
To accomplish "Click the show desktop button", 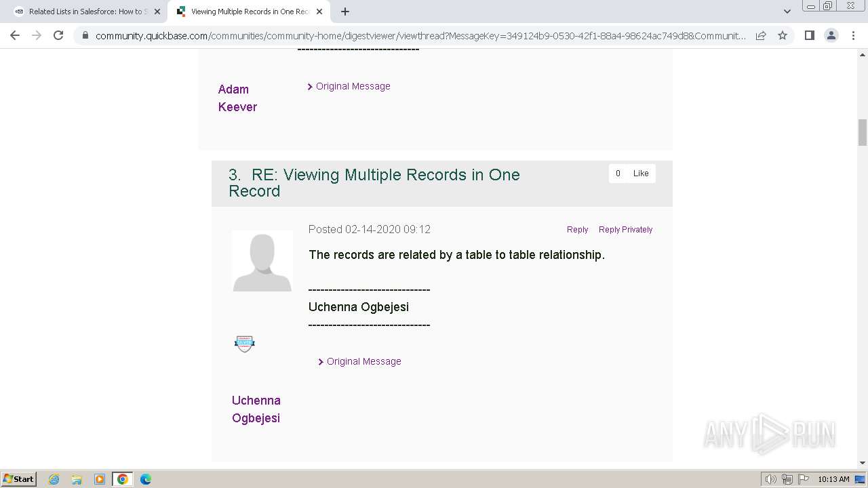I will coord(861,479).
